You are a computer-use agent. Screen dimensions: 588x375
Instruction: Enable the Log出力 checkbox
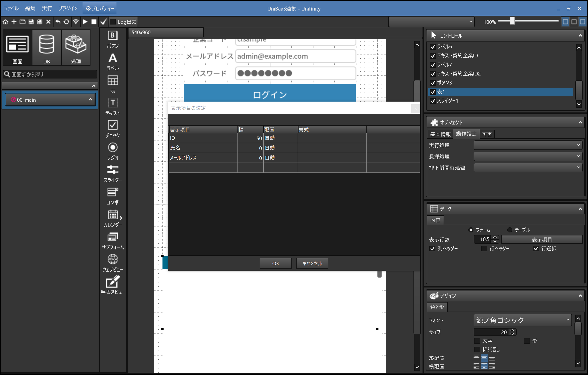[113, 22]
